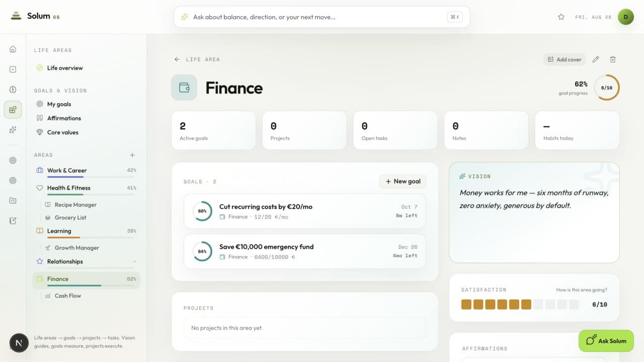This screenshot has width=644, height=362.
Task: Click the 38% value beside Learning
Action: pyautogui.click(x=131, y=231)
